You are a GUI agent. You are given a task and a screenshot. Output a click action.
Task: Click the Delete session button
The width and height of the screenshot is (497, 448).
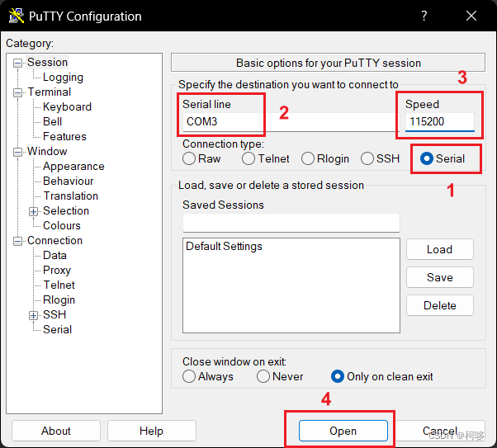(x=440, y=305)
